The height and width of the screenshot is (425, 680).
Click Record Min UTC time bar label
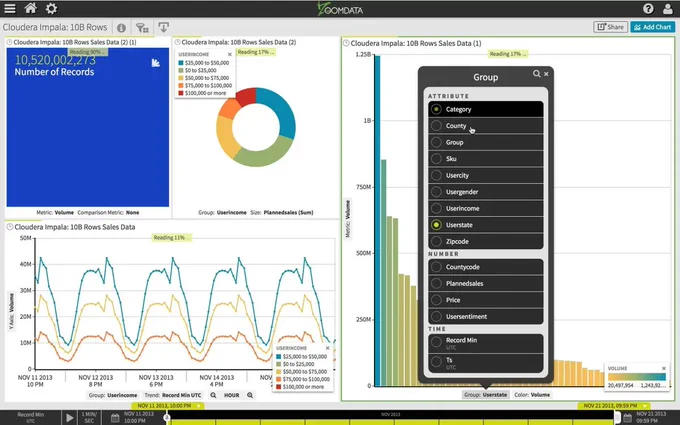click(x=30, y=418)
